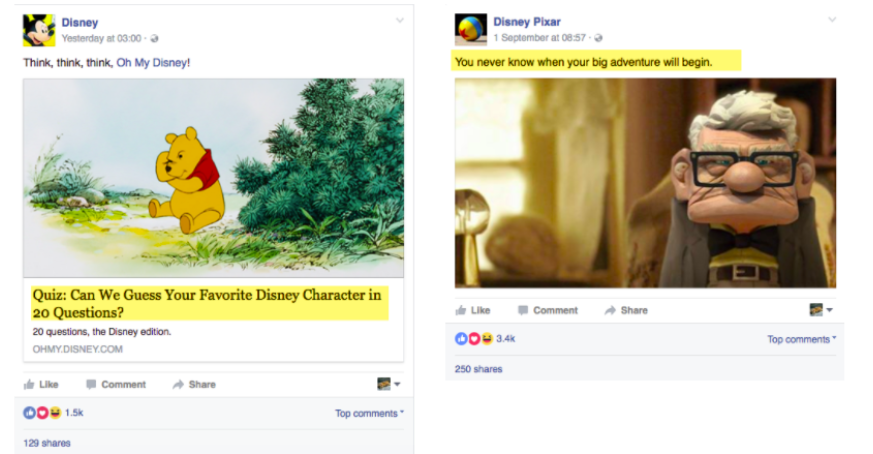
Task: Share the Disney Pixar adventure post
Action: coord(626,310)
